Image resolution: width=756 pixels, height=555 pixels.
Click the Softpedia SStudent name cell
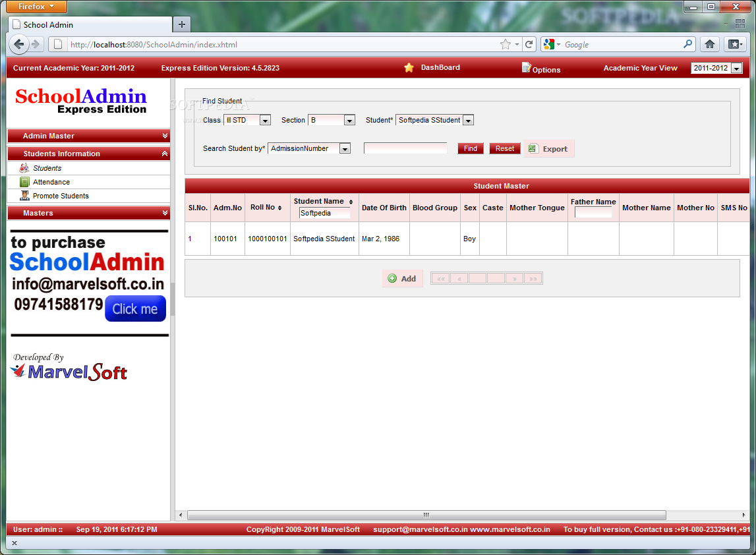click(x=324, y=239)
